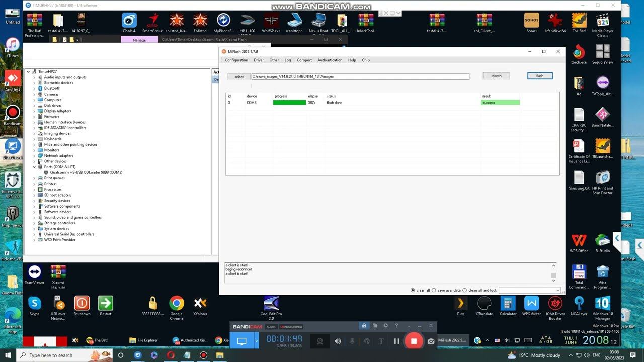Click the firmware images path field
Screen dimensions: 644x362
point(360,77)
